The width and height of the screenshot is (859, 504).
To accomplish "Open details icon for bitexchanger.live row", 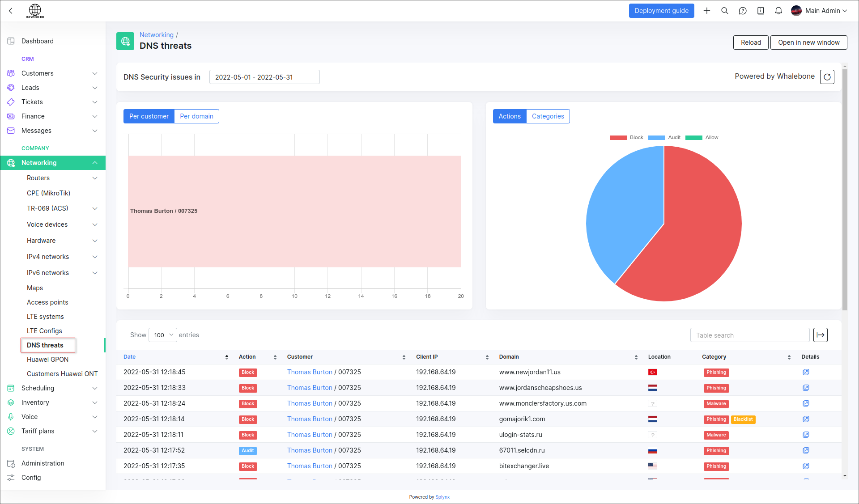I will [806, 466].
